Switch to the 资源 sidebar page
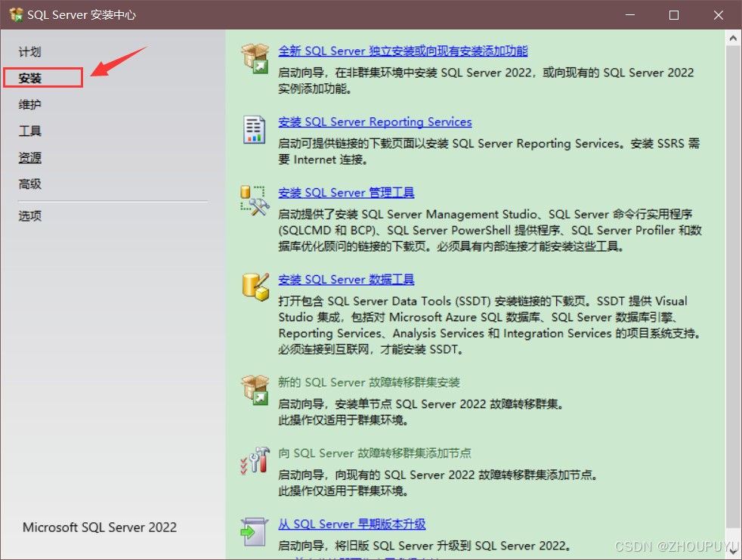Viewport: 742px width, 560px height. tap(30, 158)
